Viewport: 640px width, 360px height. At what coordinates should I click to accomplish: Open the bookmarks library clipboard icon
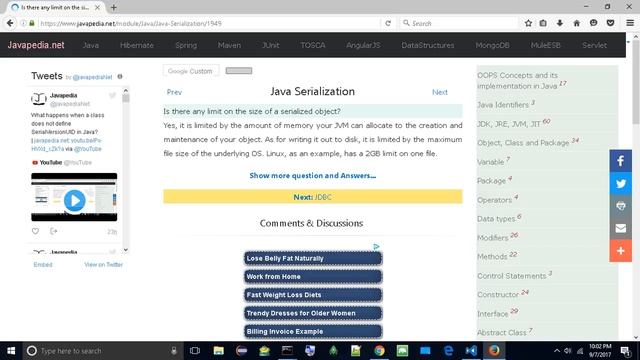point(543,23)
